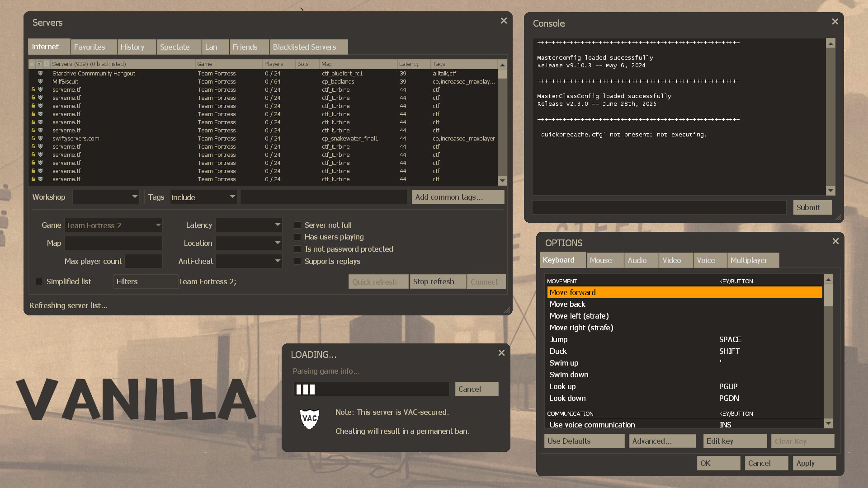This screenshot has width=868, height=488.
Task: Toggle the Simplified list checkbox
Action: (39, 281)
